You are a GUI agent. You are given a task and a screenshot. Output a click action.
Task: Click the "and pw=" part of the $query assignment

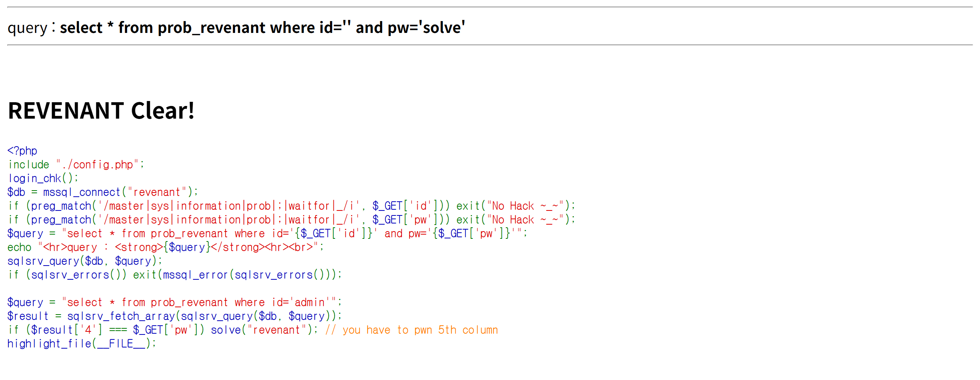405,233
